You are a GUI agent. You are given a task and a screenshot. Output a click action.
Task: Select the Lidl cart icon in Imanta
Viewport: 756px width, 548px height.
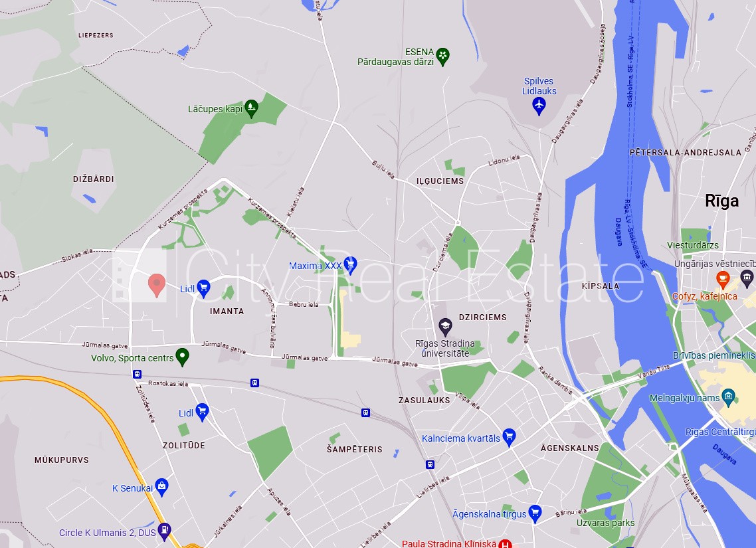click(x=203, y=289)
